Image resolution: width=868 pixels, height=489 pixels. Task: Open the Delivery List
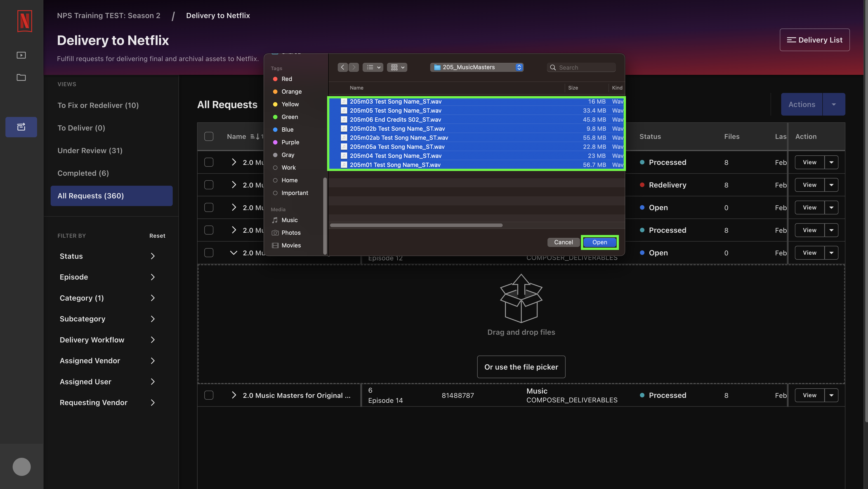814,40
